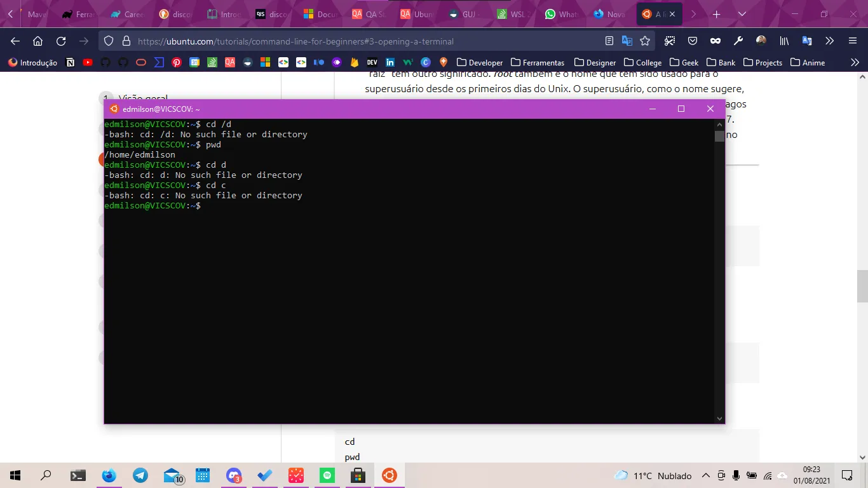Click the translate page icon in address bar

click(x=627, y=41)
